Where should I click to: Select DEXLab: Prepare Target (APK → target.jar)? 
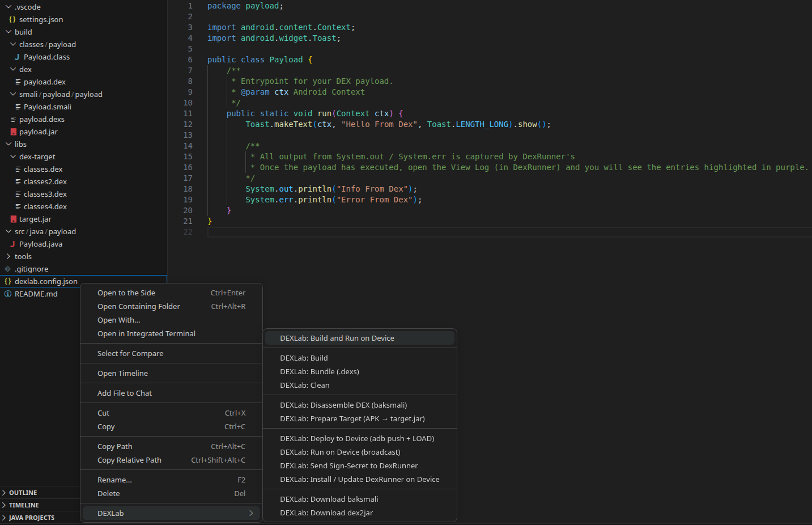pos(360,418)
